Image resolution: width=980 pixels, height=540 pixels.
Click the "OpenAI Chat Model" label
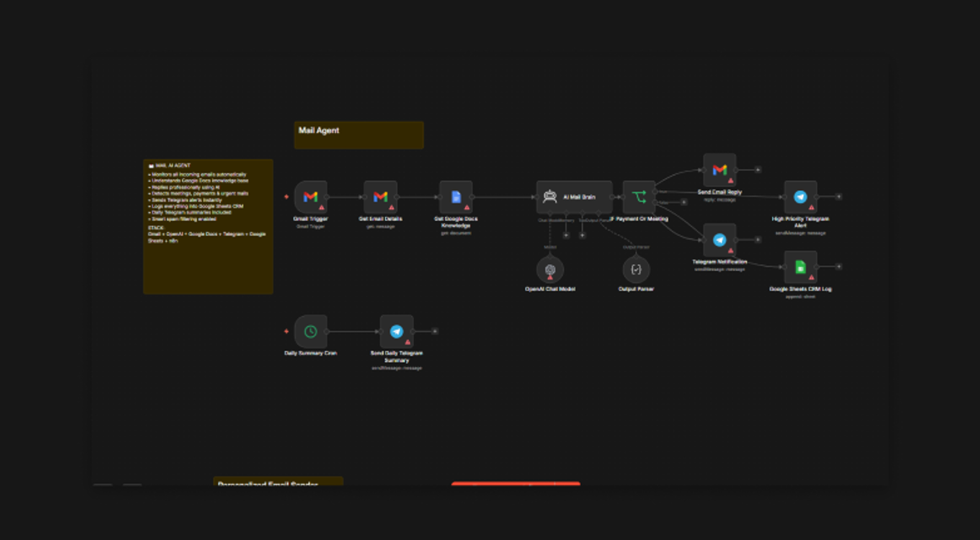tap(550, 289)
